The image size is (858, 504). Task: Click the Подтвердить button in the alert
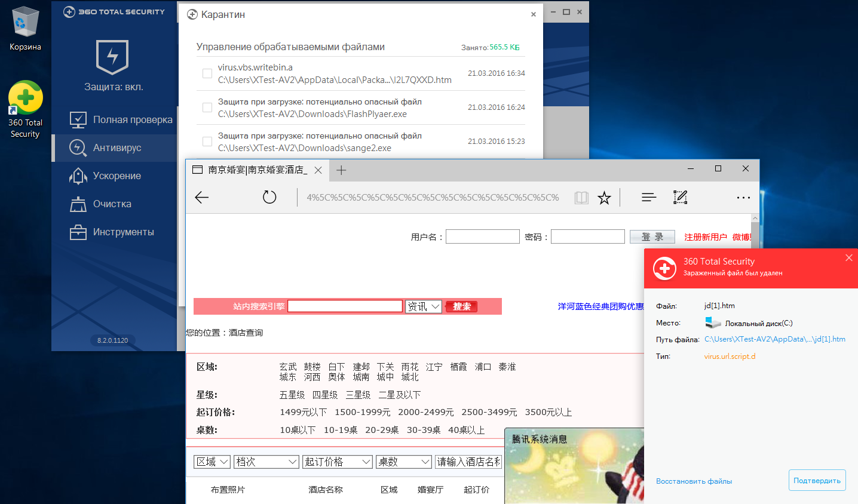click(x=817, y=480)
